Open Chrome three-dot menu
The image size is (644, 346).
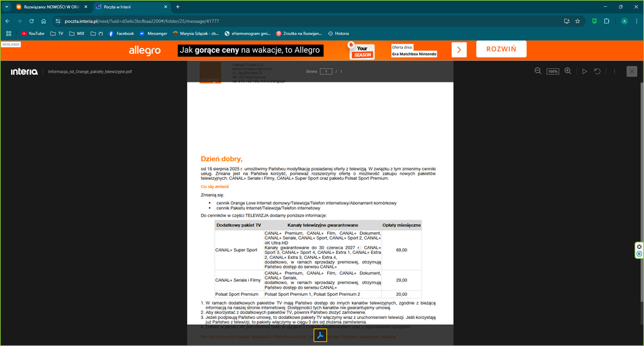637,21
